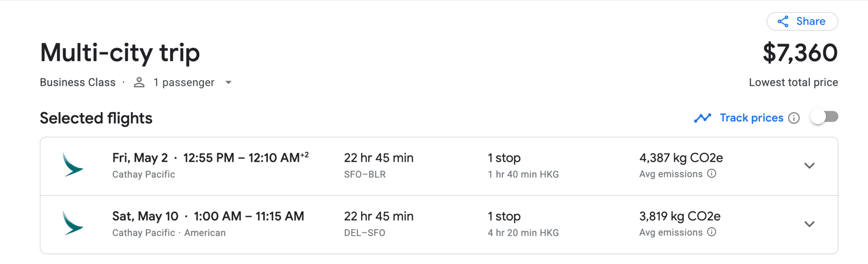868x264 pixels.
Task: Click the Track prices link text
Action: (752, 118)
